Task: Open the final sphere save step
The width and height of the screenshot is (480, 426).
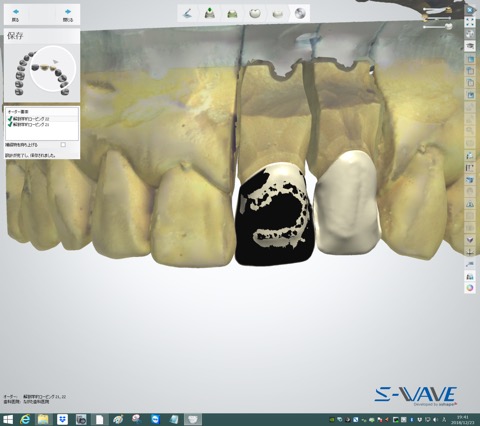Action: [300, 14]
